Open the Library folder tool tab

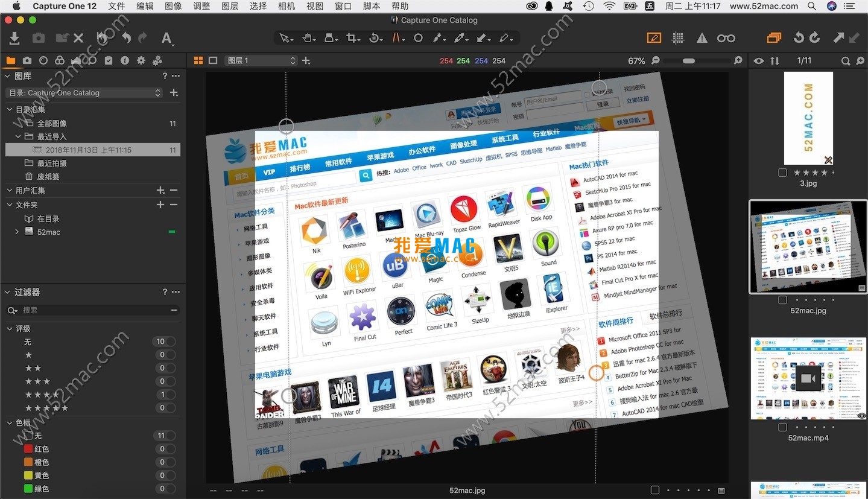click(x=11, y=60)
